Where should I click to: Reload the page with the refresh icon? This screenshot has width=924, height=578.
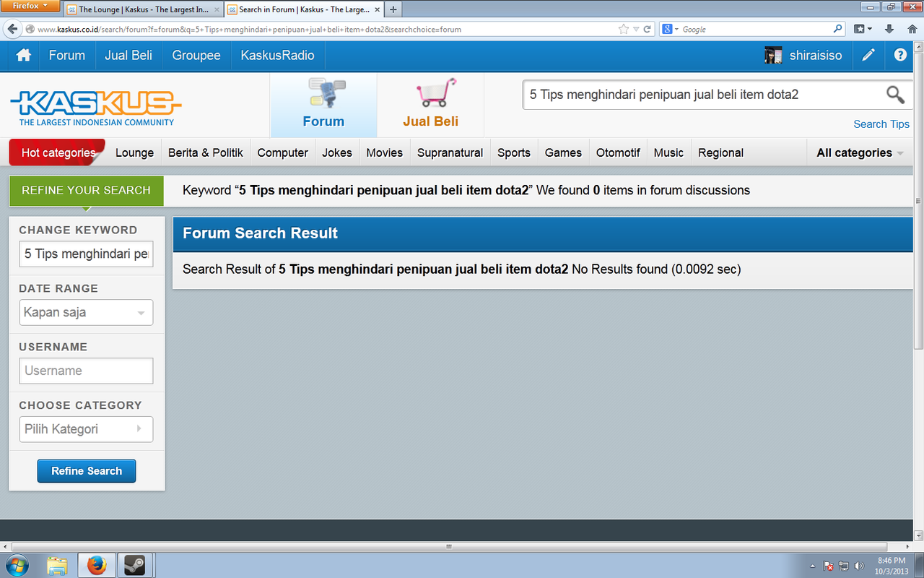[x=648, y=30]
